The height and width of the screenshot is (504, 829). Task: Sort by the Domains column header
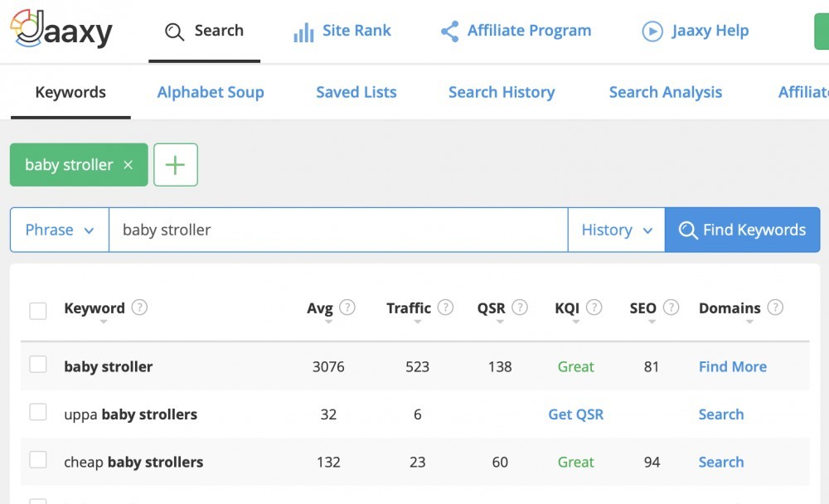point(730,308)
